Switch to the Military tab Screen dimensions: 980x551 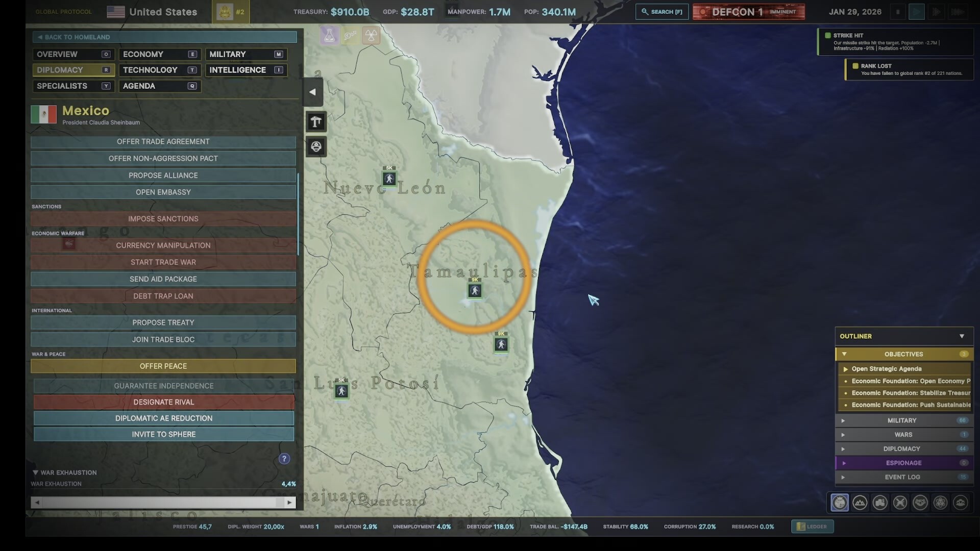pos(246,54)
